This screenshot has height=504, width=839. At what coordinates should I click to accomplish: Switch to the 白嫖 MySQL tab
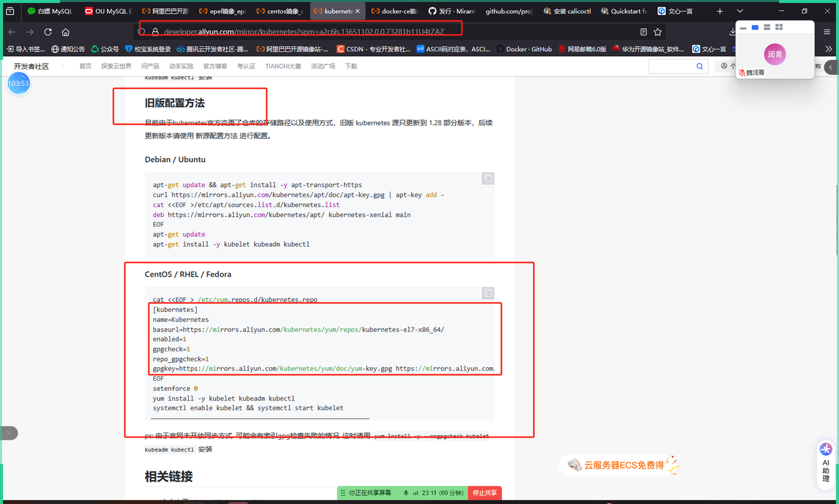pyautogui.click(x=50, y=11)
